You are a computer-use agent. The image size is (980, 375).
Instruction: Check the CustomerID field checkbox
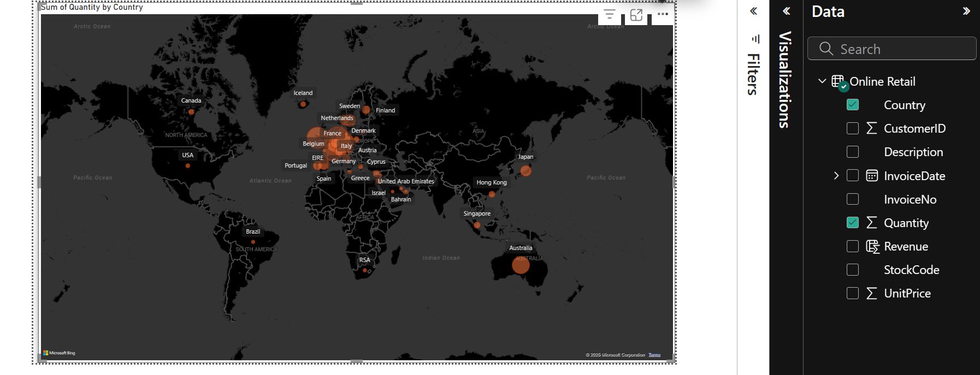pos(853,128)
